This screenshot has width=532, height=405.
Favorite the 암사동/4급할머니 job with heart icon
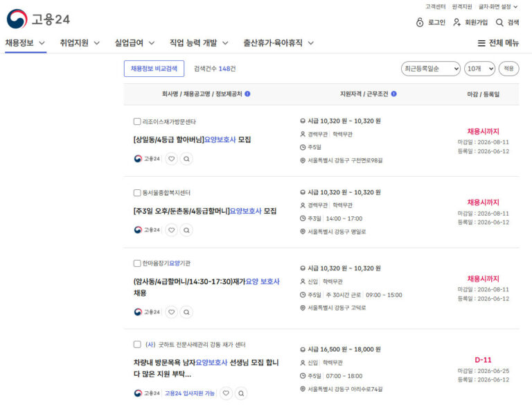[172, 312]
